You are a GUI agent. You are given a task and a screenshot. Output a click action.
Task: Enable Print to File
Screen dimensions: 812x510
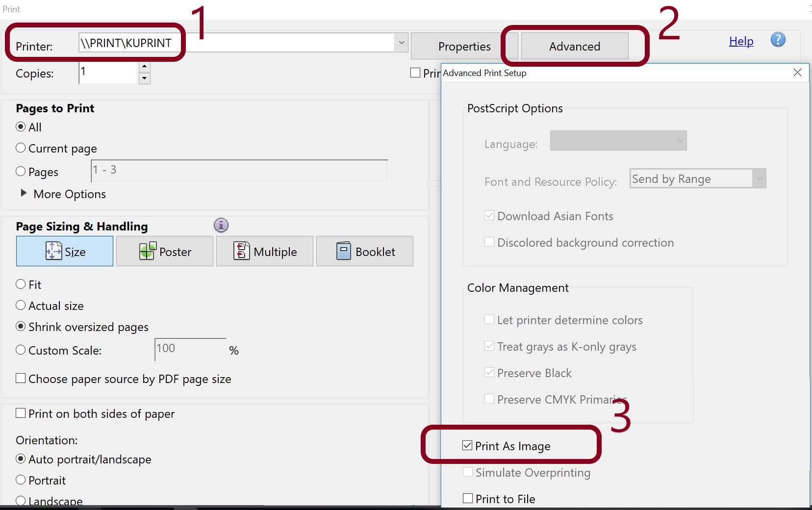pyautogui.click(x=467, y=498)
